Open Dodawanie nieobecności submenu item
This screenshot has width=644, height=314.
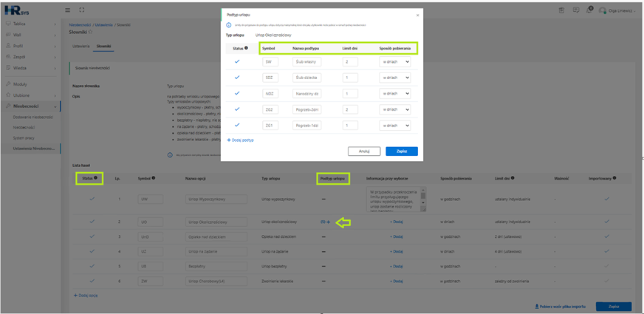point(33,117)
